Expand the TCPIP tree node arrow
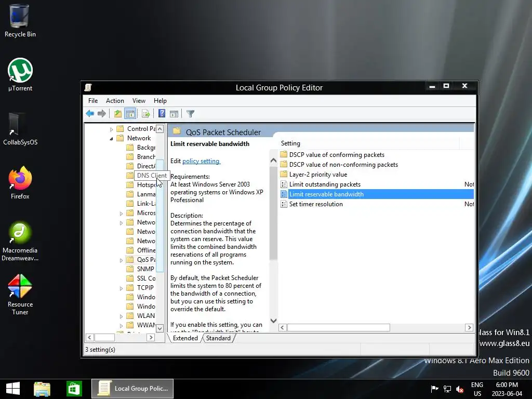This screenshot has height=399, width=532. pyautogui.click(x=121, y=288)
